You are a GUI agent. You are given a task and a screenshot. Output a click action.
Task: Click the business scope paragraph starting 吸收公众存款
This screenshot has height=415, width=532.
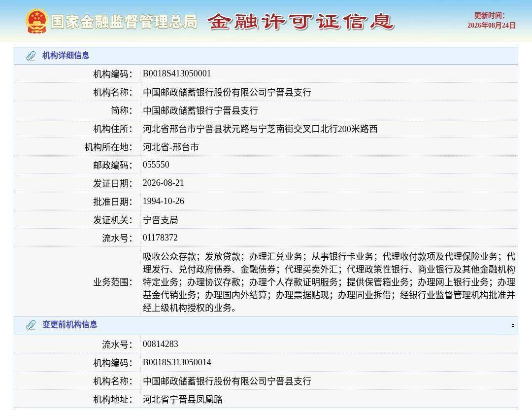329,282
